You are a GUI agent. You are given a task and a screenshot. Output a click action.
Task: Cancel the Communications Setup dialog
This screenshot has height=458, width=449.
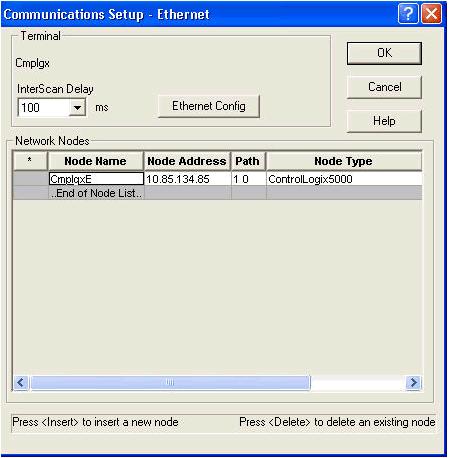384,87
